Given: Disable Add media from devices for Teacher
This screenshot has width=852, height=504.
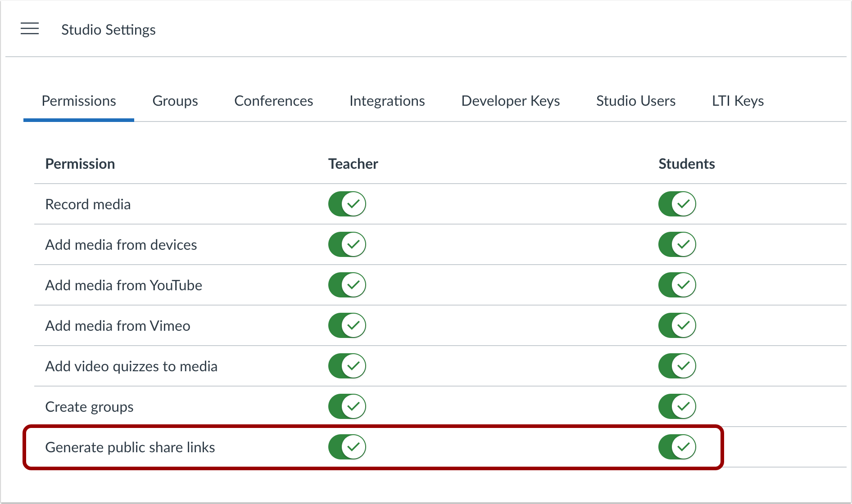Looking at the screenshot, I should coord(347,244).
